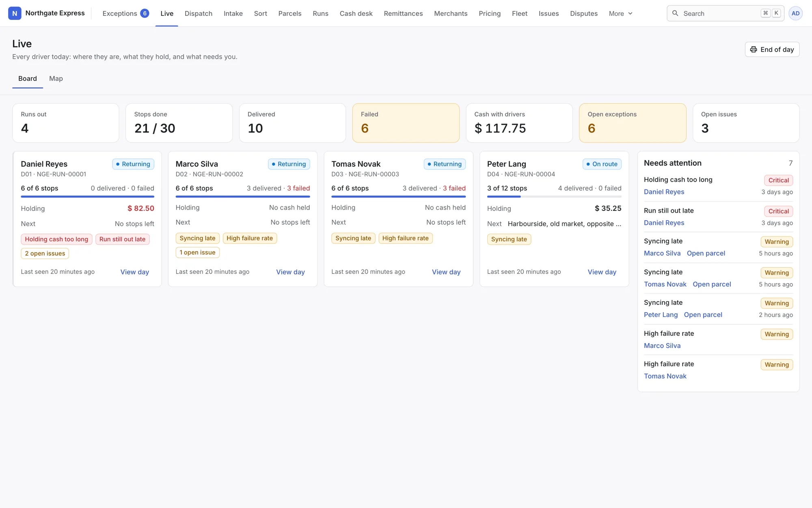Open Cash desk
The width and height of the screenshot is (812, 508).
356,13
